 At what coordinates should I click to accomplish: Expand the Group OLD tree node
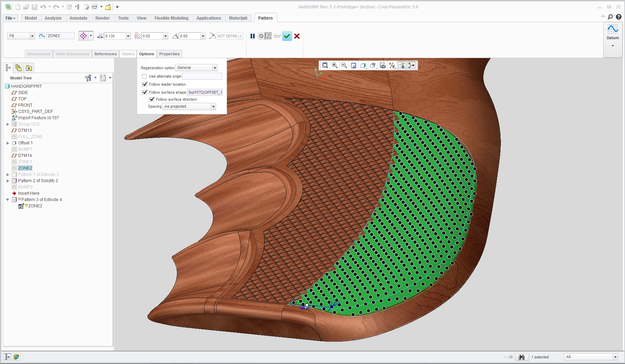8,124
